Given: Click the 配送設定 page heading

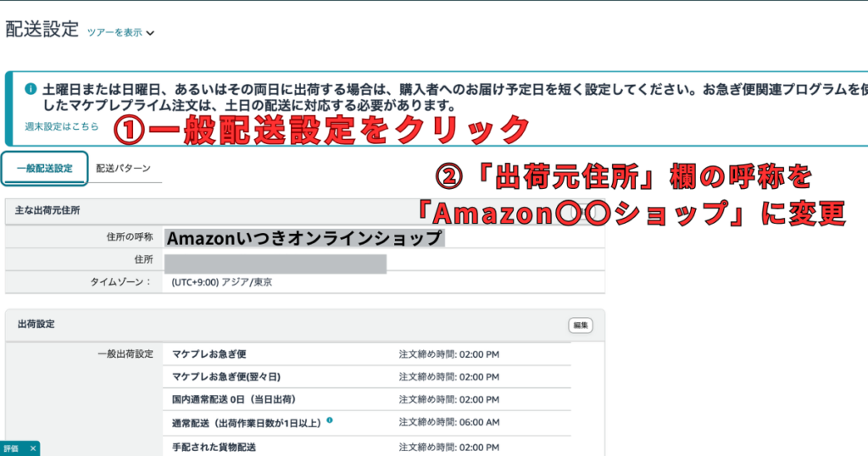Looking at the screenshot, I should (41, 31).
